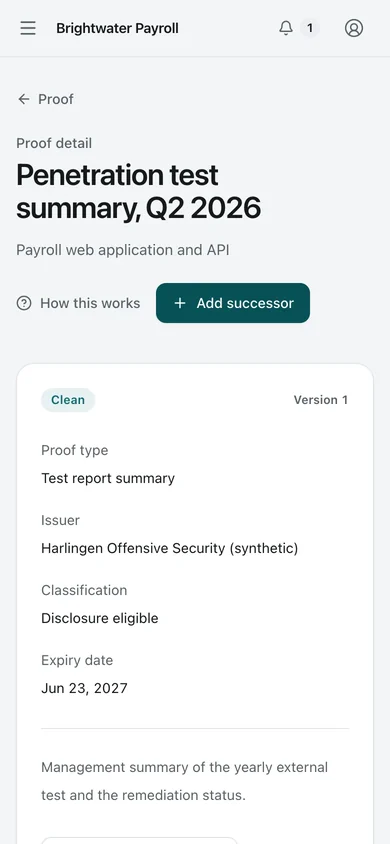
Task: Select the notification count badge showing 1
Action: click(310, 28)
